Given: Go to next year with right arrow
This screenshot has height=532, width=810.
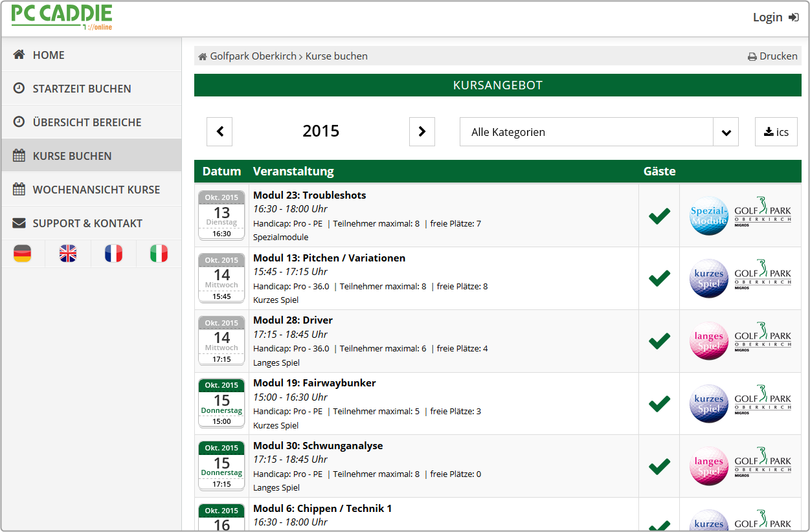Looking at the screenshot, I should tap(422, 131).
